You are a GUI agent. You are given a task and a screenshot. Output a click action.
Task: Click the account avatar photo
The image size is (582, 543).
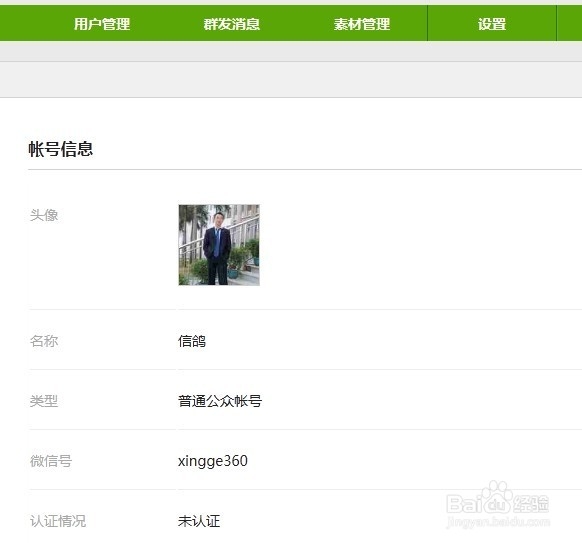pyautogui.click(x=219, y=245)
